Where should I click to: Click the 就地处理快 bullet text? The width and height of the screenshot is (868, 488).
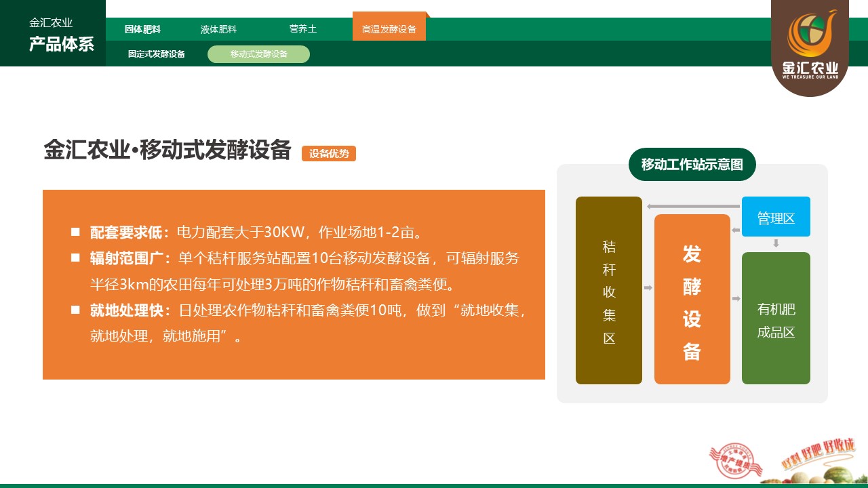(309, 323)
